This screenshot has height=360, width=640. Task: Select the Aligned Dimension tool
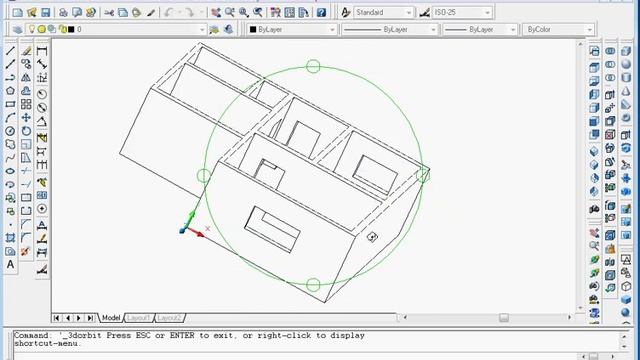tap(42, 64)
